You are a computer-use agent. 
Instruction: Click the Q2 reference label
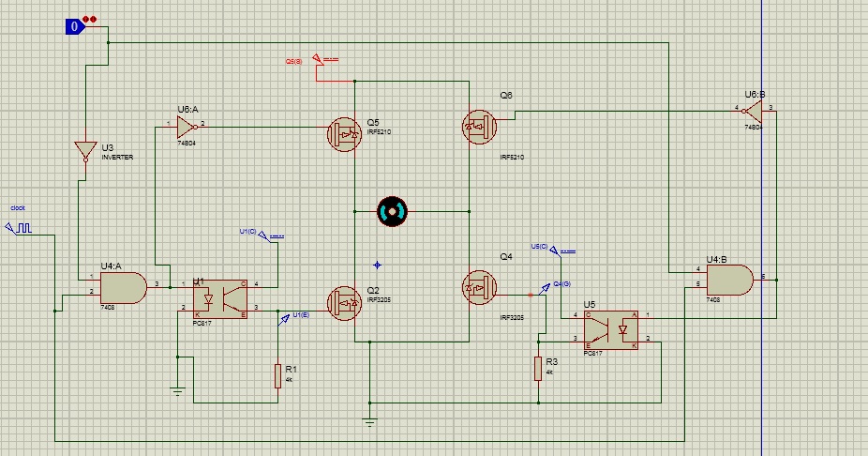pos(373,290)
